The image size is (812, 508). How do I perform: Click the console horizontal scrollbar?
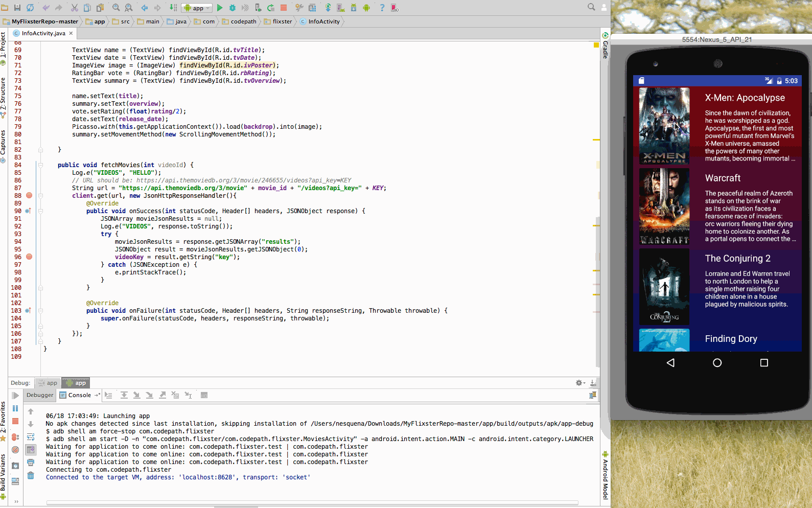[x=312, y=503]
